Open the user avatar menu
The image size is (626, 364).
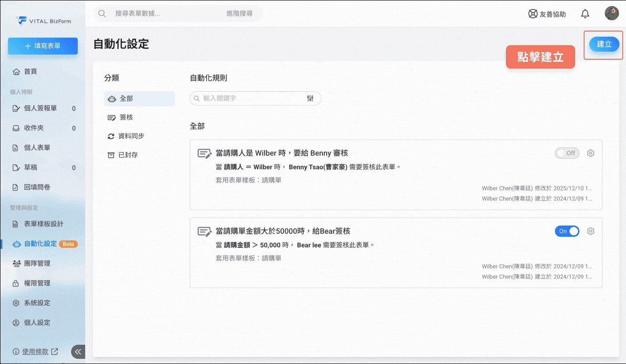(x=611, y=13)
